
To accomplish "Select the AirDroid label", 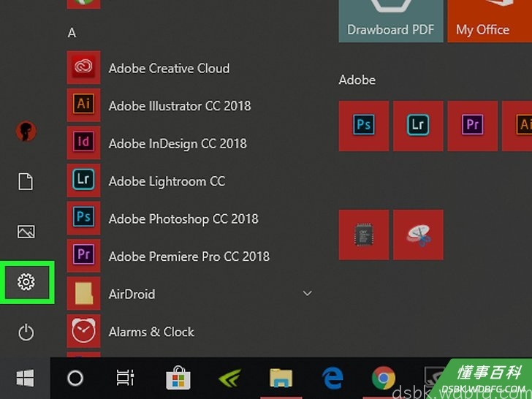I will point(132,294).
